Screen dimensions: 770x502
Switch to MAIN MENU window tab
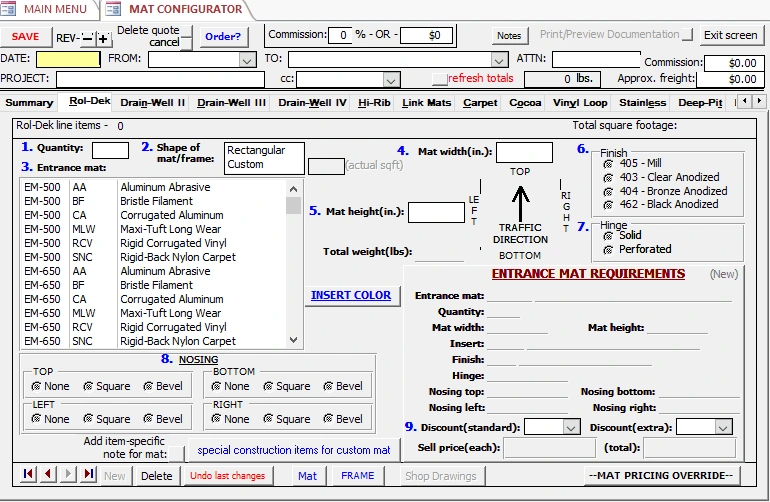click(48, 9)
